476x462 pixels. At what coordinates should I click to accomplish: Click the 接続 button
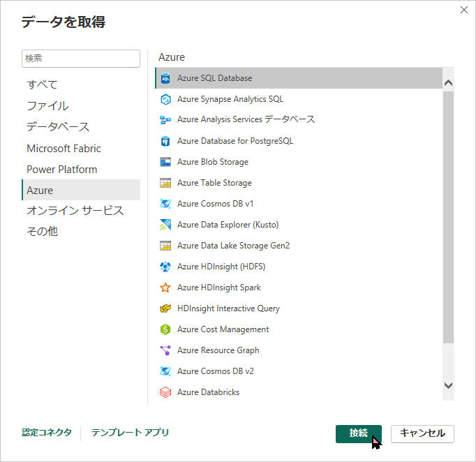point(359,433)
